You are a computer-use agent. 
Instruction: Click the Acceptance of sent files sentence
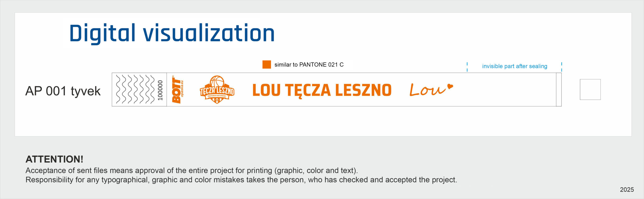[191, 171]
